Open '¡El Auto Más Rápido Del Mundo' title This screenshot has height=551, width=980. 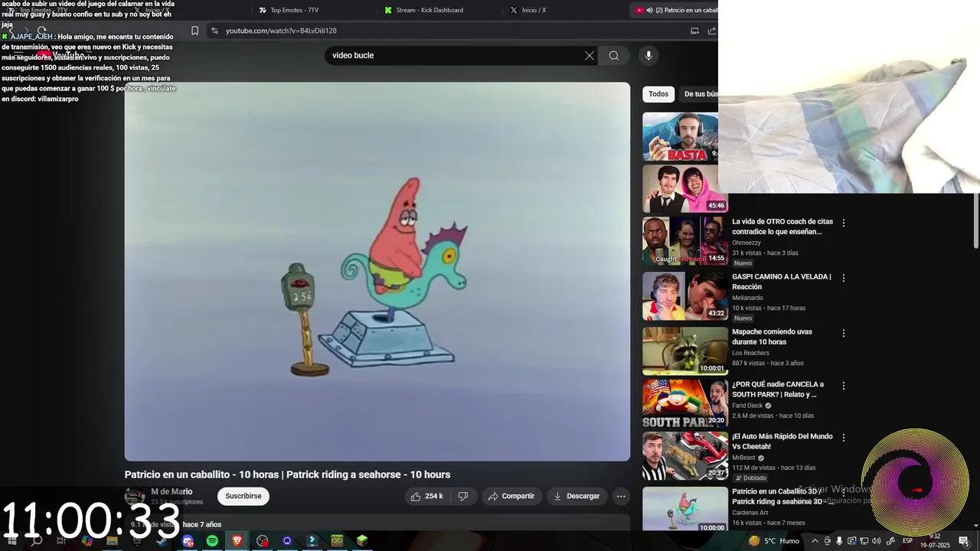(x=782, y=442)
